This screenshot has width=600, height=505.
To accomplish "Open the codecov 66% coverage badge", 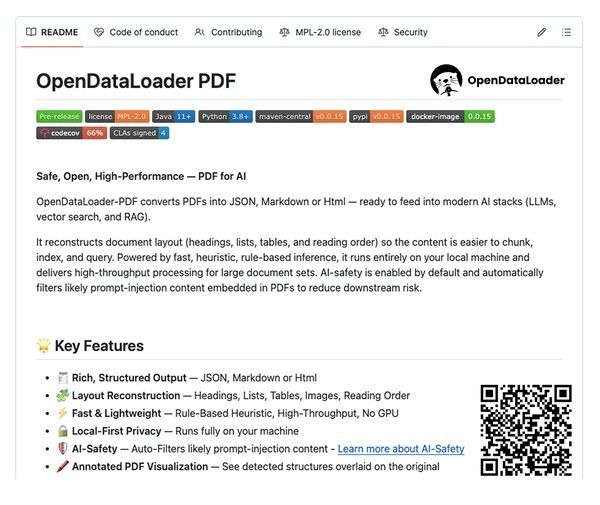I will click(x=71, y=132).
